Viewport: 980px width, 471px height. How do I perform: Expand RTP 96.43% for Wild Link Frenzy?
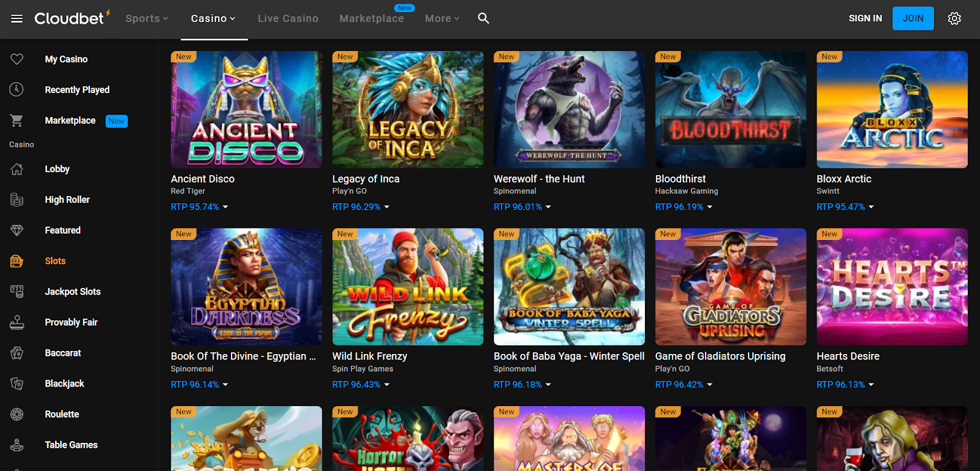coord(361,385)
